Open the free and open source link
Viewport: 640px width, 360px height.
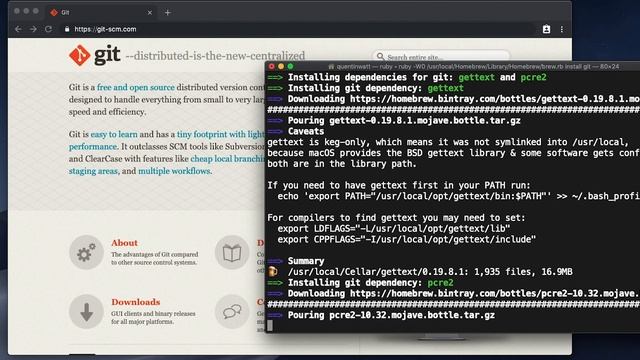pos(136,87)
